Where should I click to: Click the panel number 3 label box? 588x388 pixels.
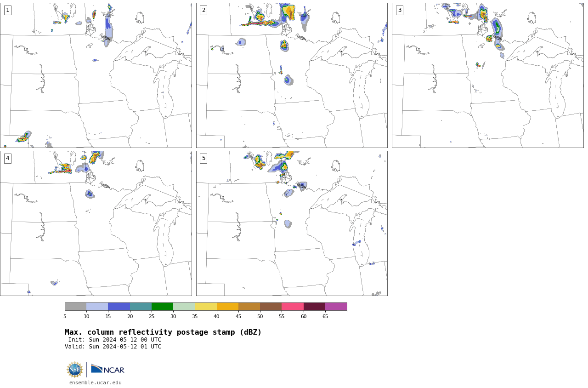[x=399, y=10]
